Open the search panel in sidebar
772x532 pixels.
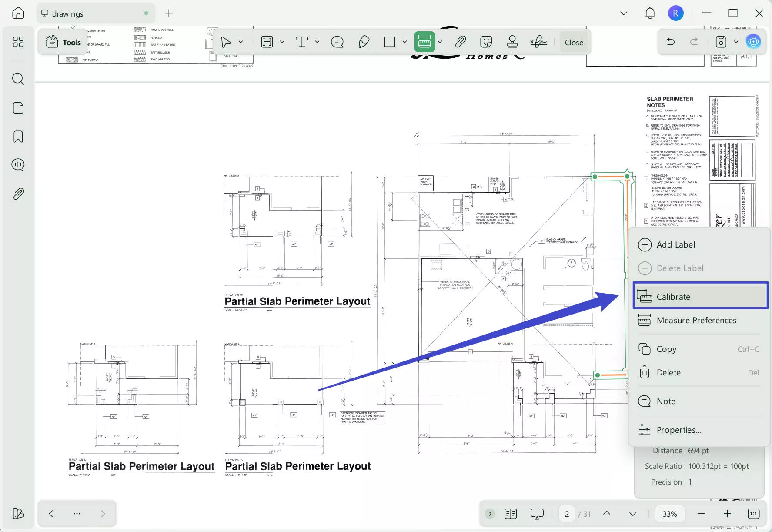[x=18, y=79]
